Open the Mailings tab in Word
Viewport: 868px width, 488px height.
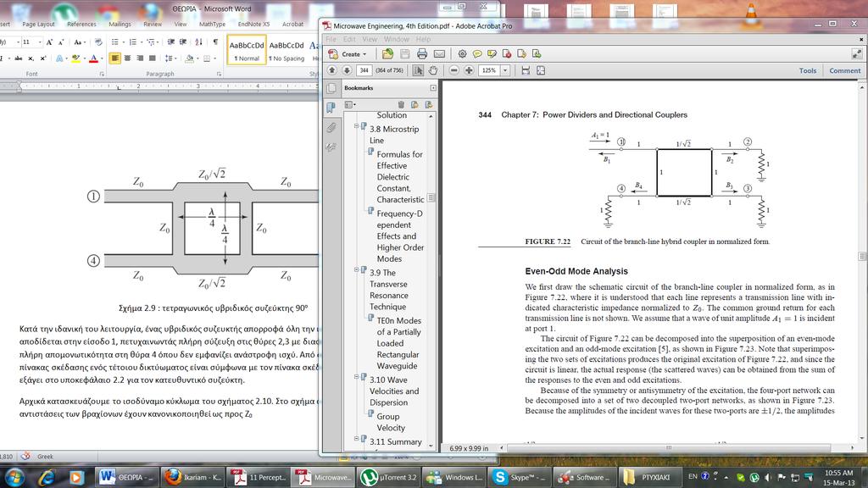pyautogui.click(x=120, y=25)
